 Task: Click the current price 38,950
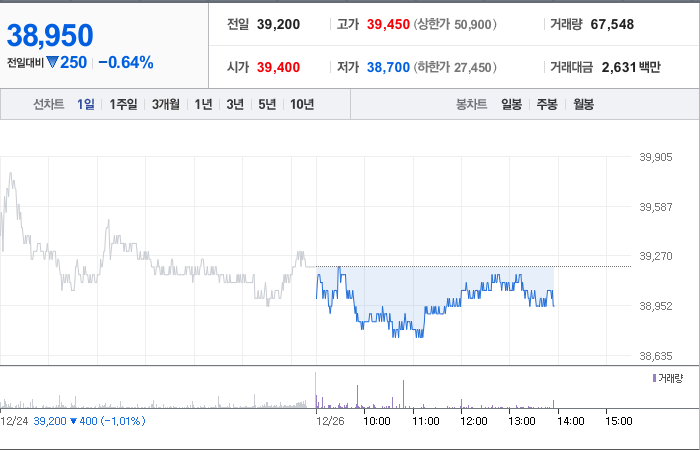point(50,35)
